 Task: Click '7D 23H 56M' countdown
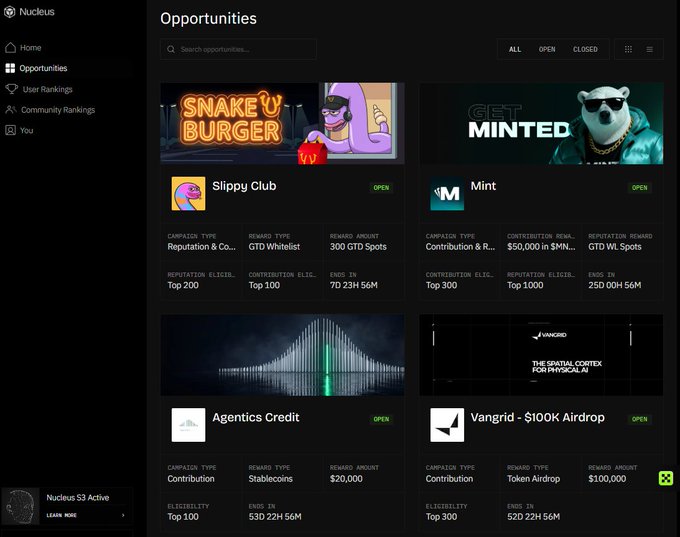(353, 285)
